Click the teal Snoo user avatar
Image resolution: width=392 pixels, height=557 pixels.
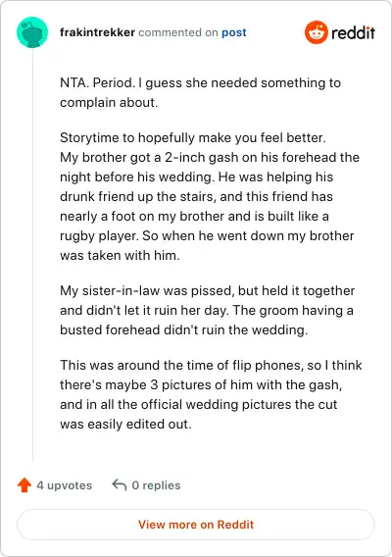32,32
